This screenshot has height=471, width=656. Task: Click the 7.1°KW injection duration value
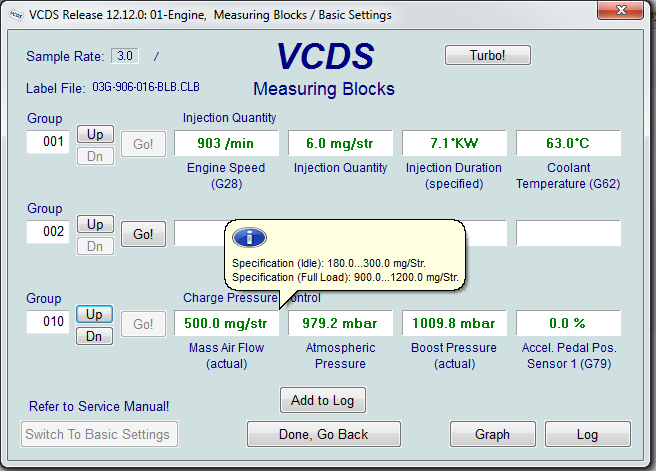[x=454, y=143]
